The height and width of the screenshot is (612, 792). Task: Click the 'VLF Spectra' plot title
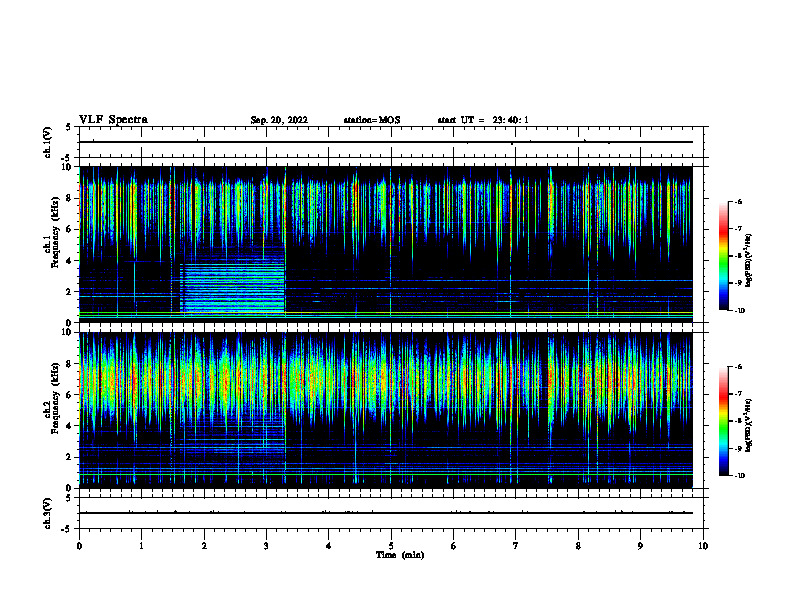[113, 120]
